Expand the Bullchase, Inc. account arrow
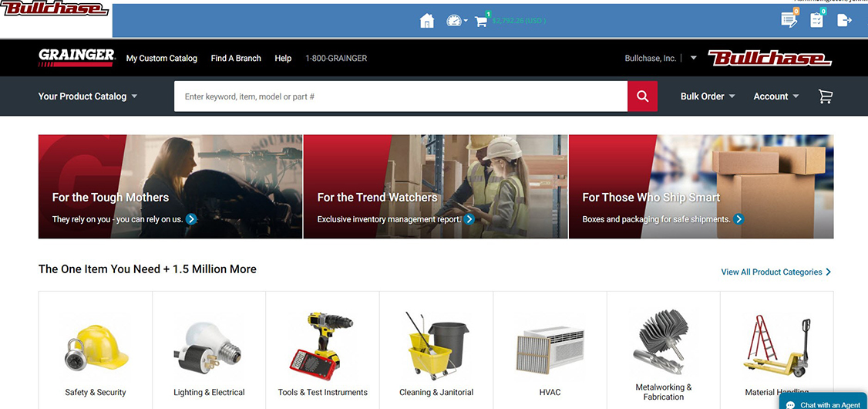Image resolution: width=868 pixels, height=409 pixels. click(x=693, y=58)
